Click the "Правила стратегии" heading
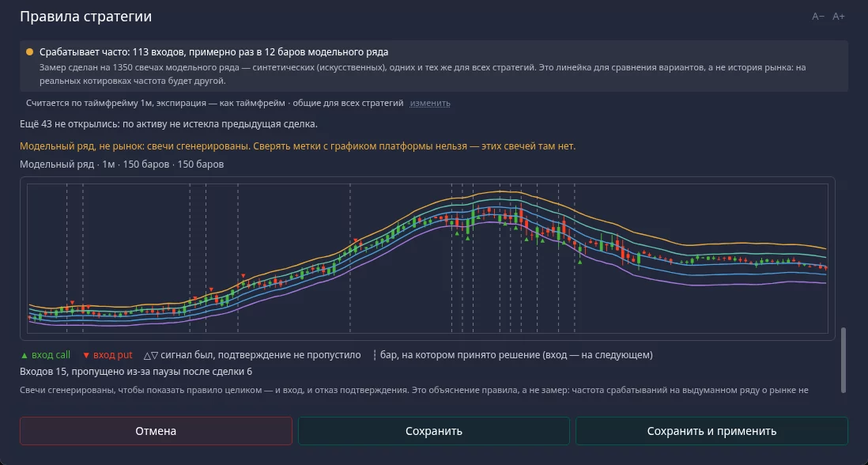This screenshot has width=868, height=465. [x=86, y=17]
